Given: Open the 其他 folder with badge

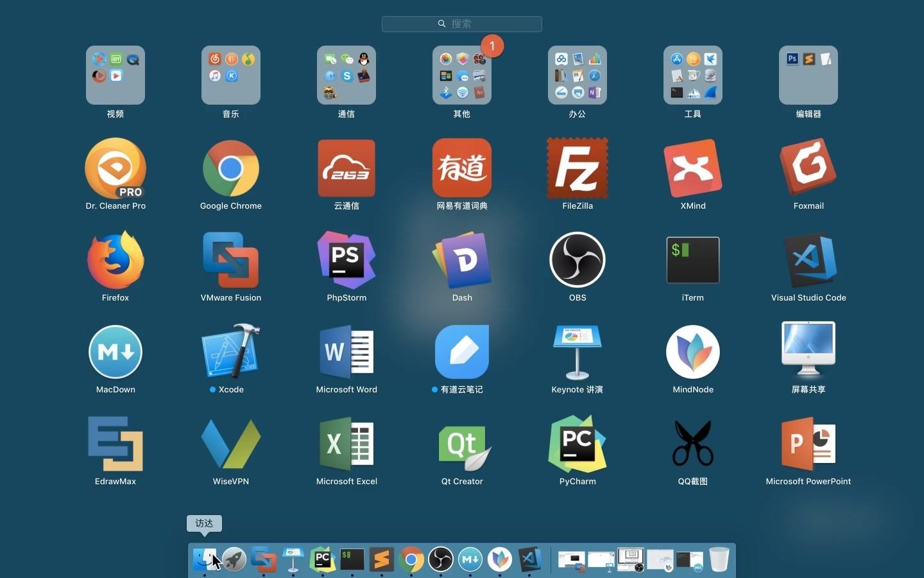Looking at the screenshot, I should [462, 75].
